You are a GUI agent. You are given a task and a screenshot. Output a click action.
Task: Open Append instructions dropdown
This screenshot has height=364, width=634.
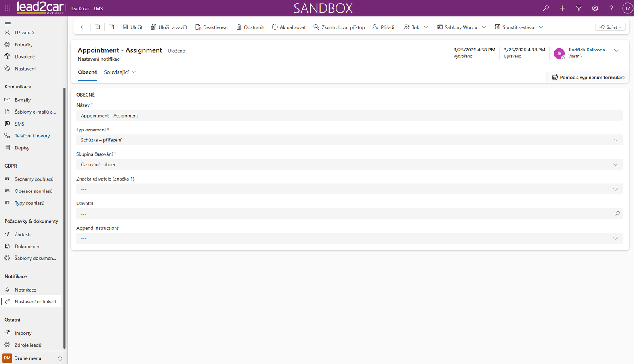coord(349,238)
